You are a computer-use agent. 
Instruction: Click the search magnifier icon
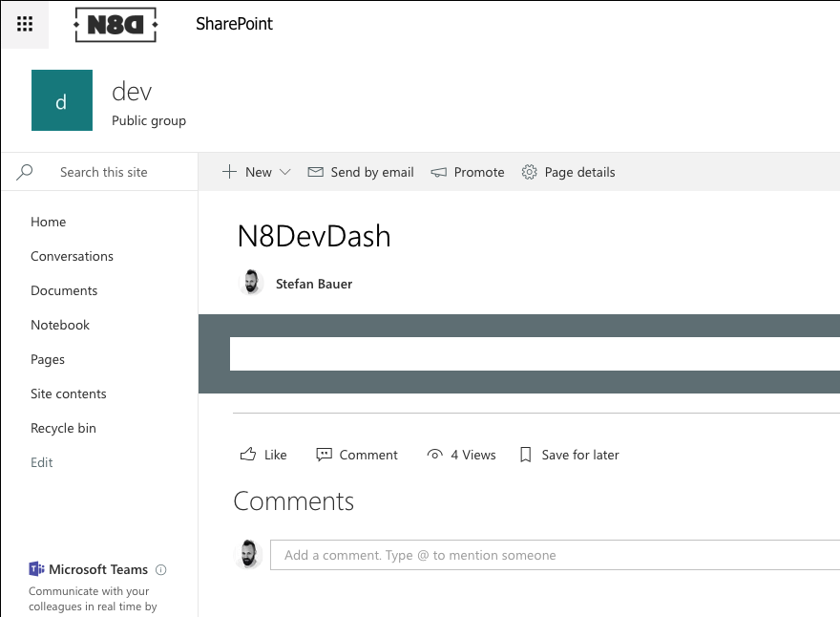click(x=25, y=172)
